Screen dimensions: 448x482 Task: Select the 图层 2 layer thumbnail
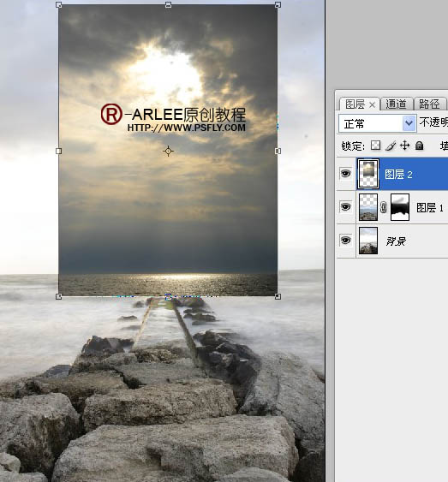368,174
